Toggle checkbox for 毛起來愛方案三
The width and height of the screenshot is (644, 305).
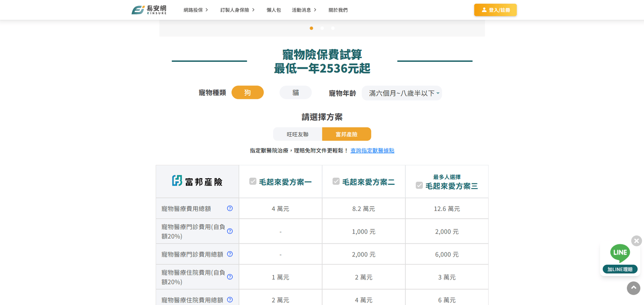tap(419, 185)
